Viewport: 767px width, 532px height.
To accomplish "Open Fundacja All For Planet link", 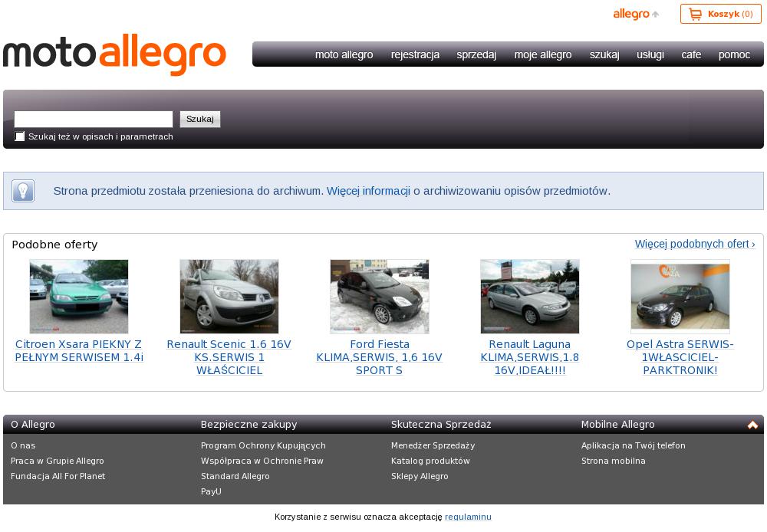I will (x=58, y=476).
